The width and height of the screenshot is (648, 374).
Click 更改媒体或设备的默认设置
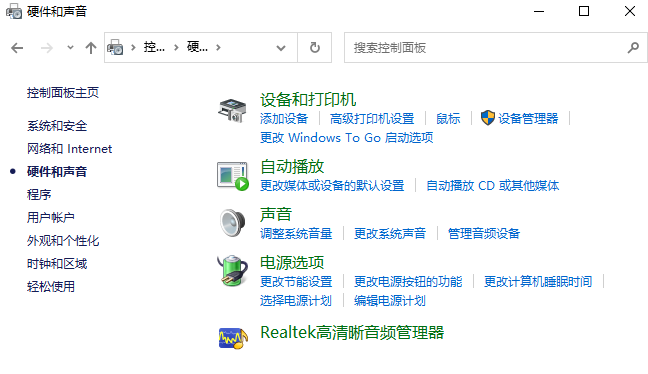coord(332,186)
